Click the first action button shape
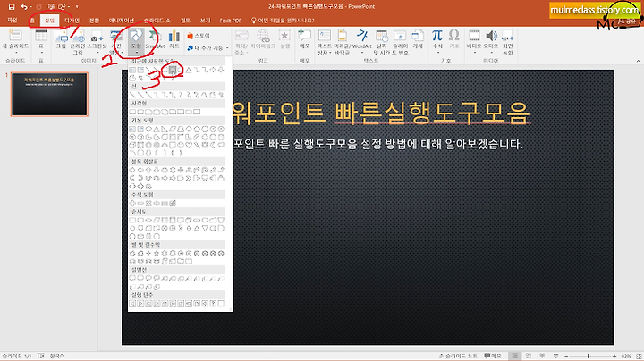Viewport: 644px width, 361px height. point(132,304)
